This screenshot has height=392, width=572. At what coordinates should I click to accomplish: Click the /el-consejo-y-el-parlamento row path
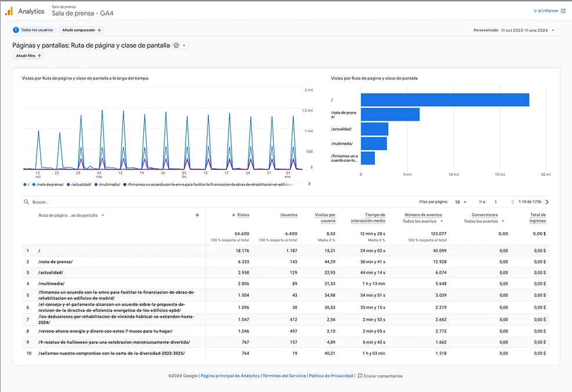111,307
